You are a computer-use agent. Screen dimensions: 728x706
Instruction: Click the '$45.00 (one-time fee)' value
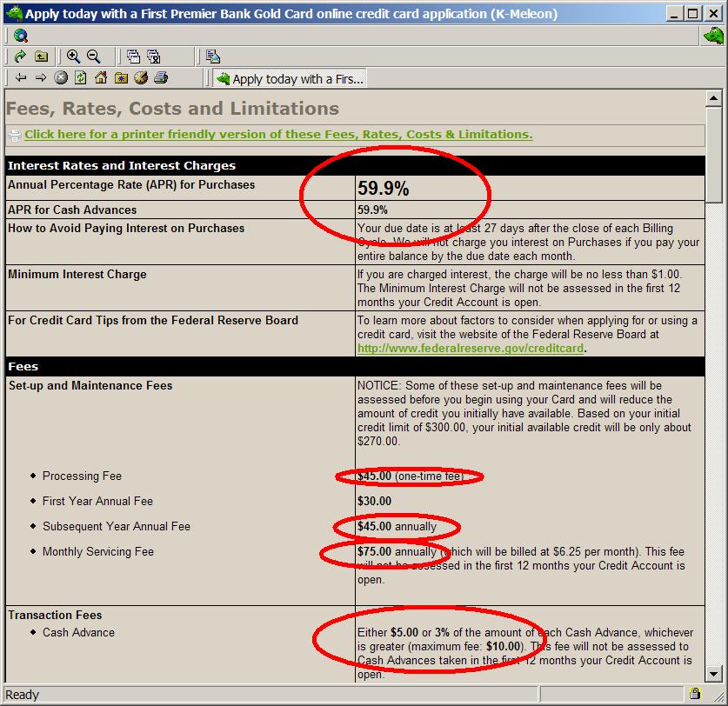(411, 476)
